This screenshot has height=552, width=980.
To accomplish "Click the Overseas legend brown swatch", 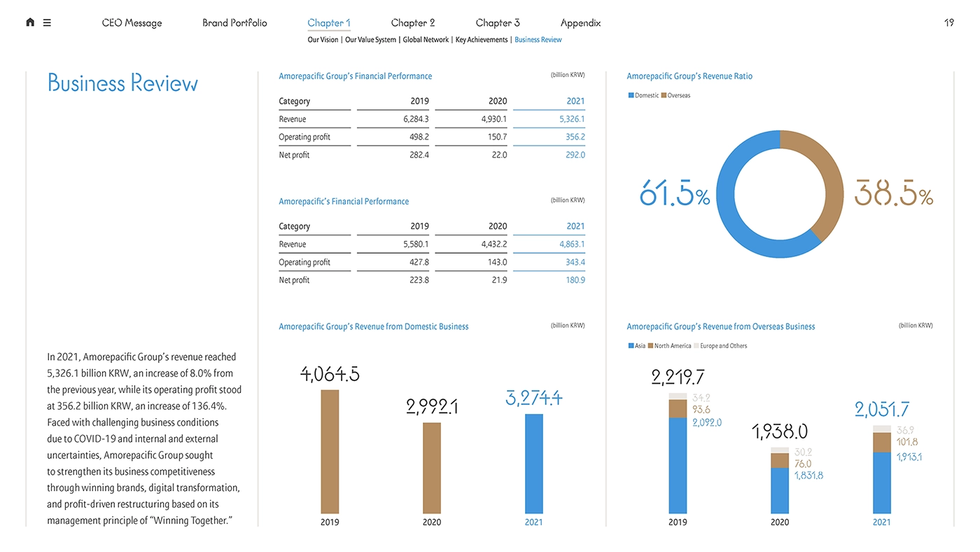I will [x=664, y=95].
